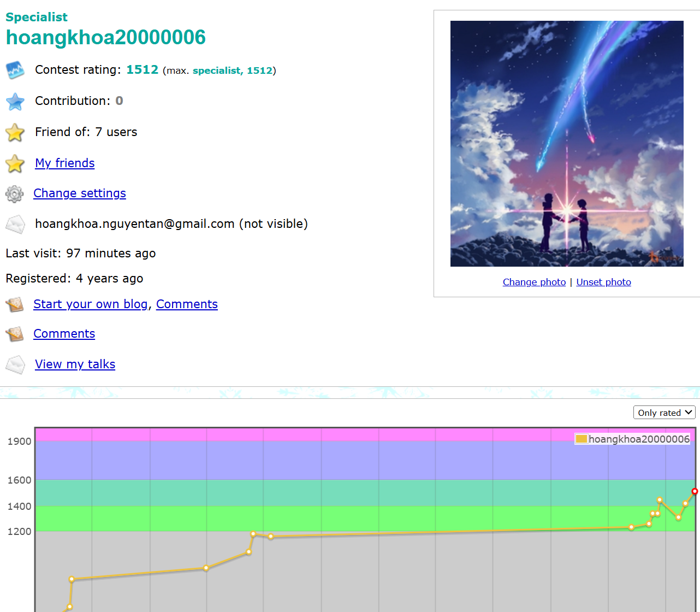700x612 pixels.
Task: Click the Change photo link
Action: pos(534,282)
